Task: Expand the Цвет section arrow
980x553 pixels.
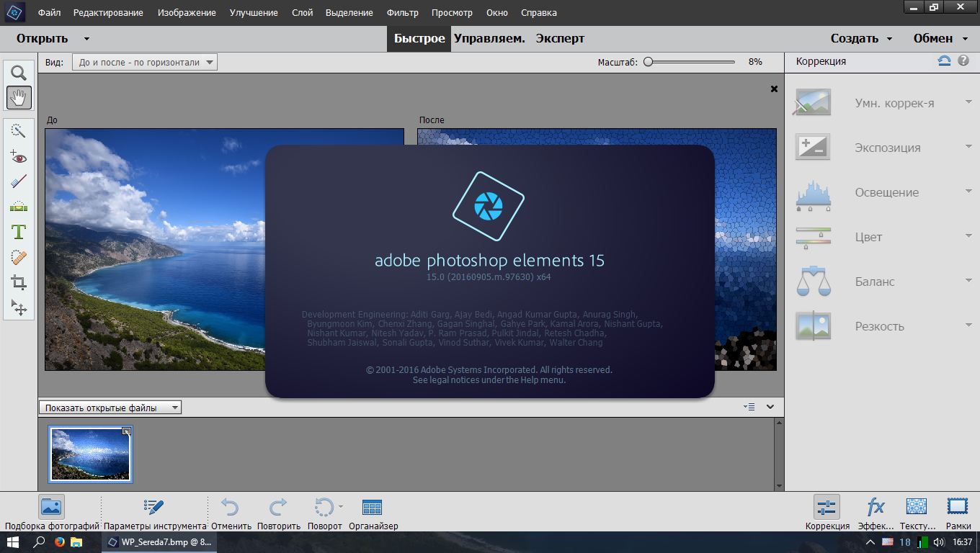Action: (x=968, y=236)
